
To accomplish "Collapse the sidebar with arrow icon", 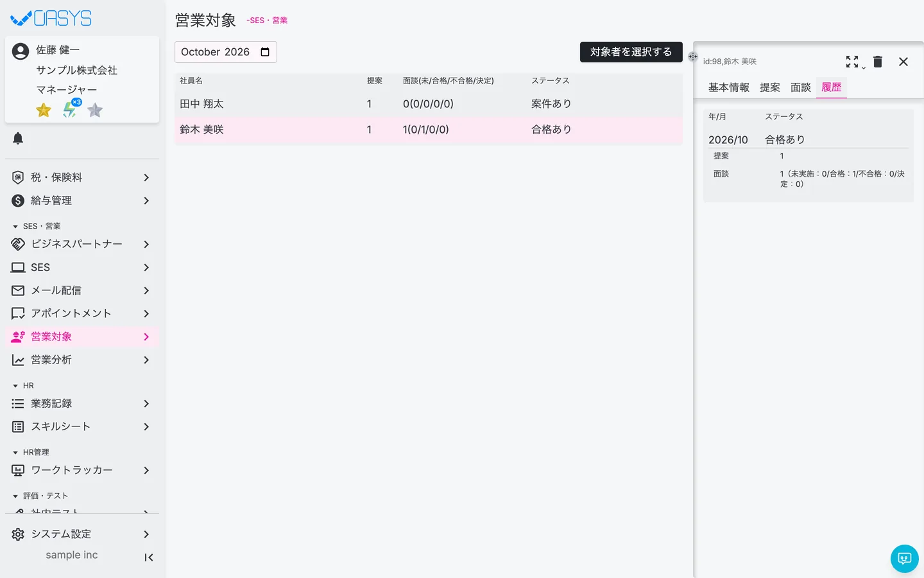I will pos(149,557).
